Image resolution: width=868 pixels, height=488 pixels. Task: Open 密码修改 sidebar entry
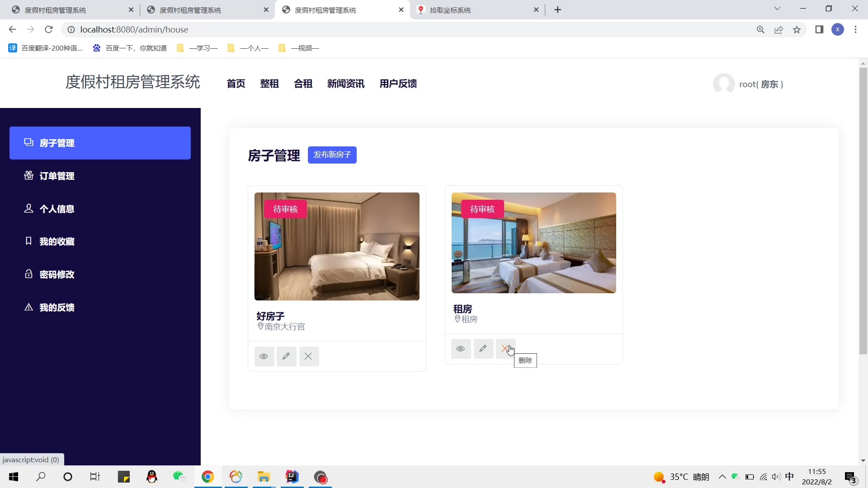(57, 275)
